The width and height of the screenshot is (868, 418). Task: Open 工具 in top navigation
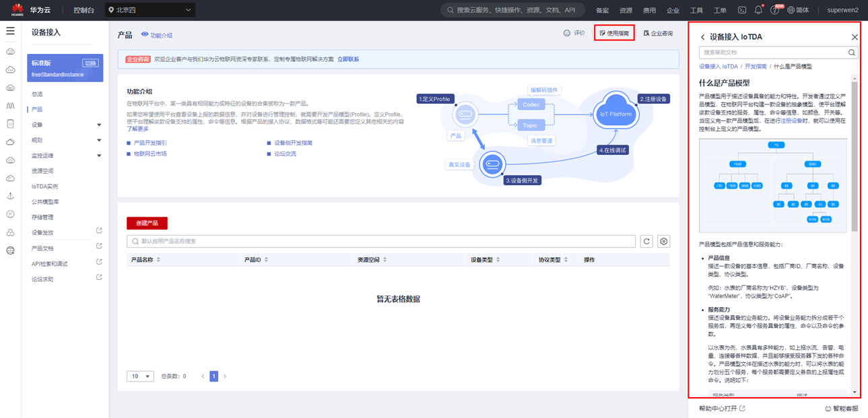coord(696,11)
